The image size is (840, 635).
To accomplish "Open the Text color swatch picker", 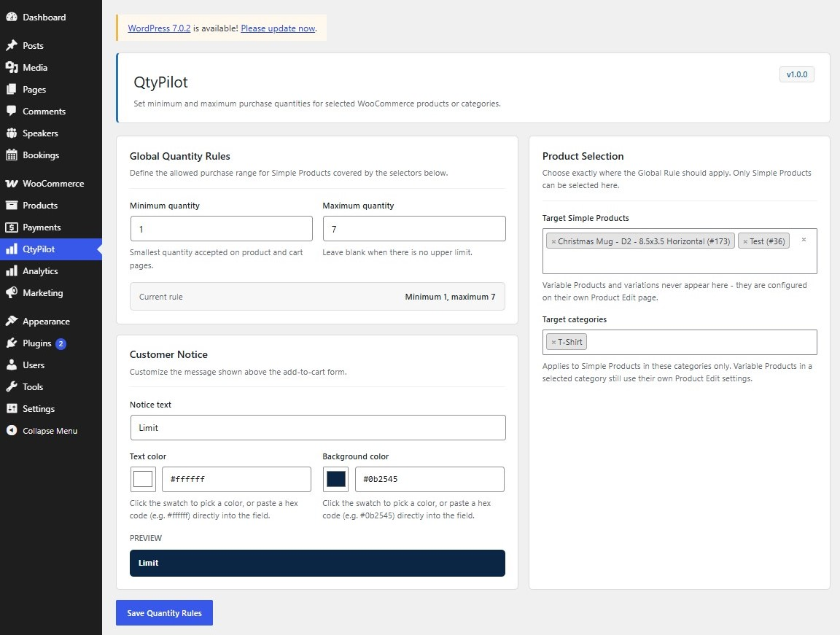I will coord(143,479).
